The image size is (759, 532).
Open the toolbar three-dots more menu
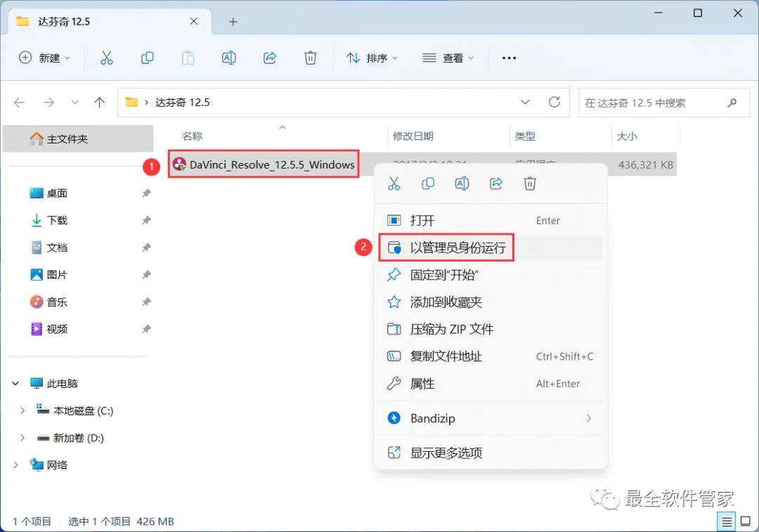(x=509, y=58)
